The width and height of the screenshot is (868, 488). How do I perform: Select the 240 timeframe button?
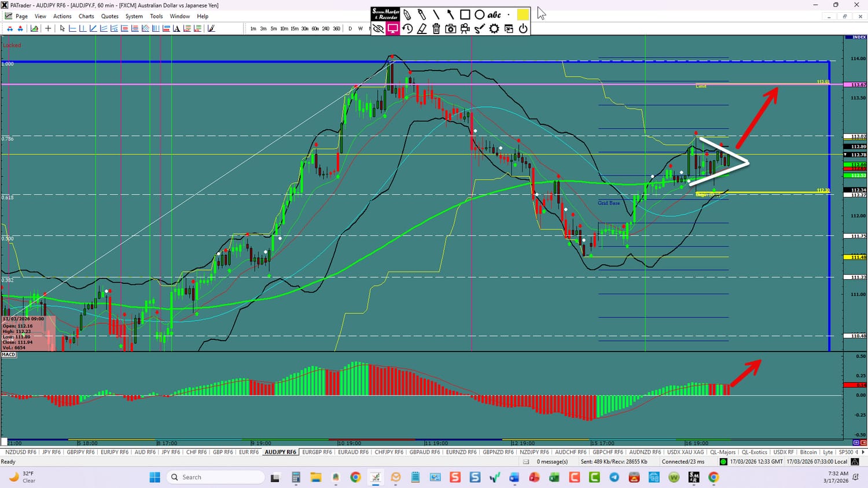pos(326,28)
